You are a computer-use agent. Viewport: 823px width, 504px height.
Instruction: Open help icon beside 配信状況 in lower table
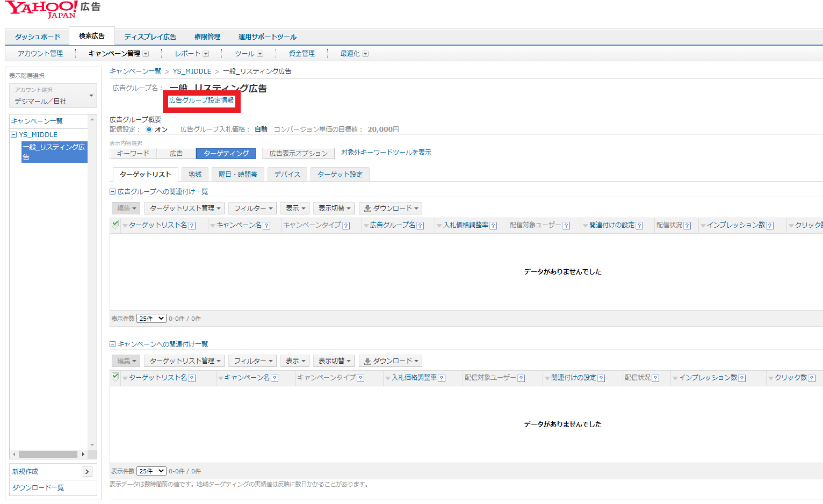655,378
